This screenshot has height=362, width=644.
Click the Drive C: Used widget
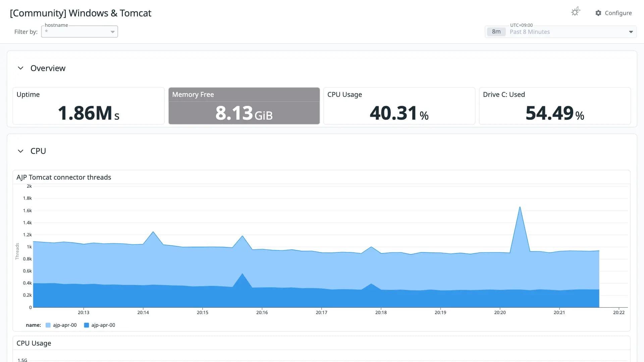(x=555, y=106)
